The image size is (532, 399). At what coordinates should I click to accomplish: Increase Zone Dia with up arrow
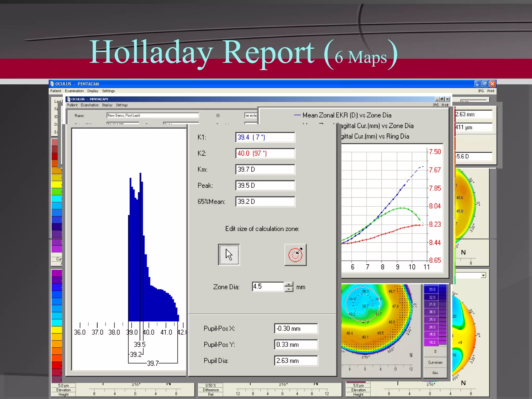tap(289, 284)
